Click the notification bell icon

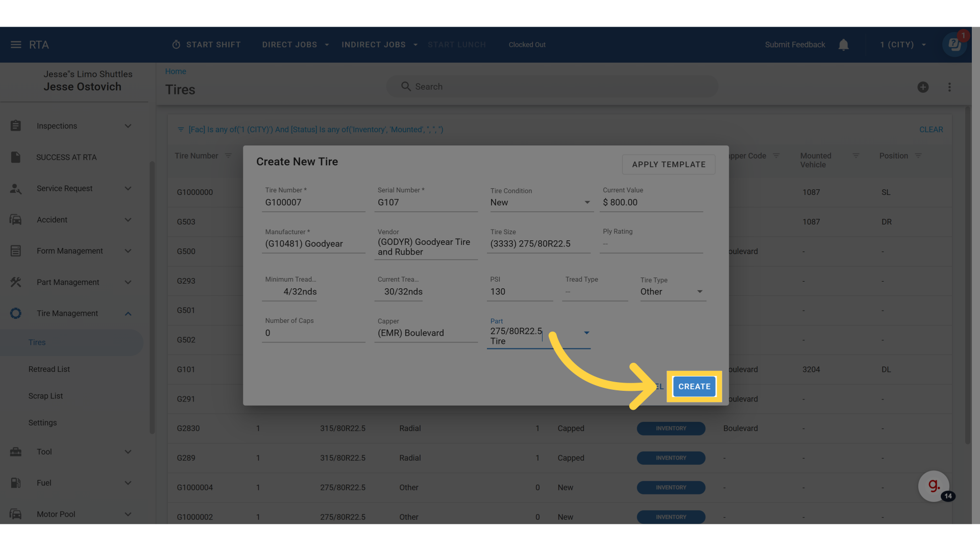(x=843, y=45)
